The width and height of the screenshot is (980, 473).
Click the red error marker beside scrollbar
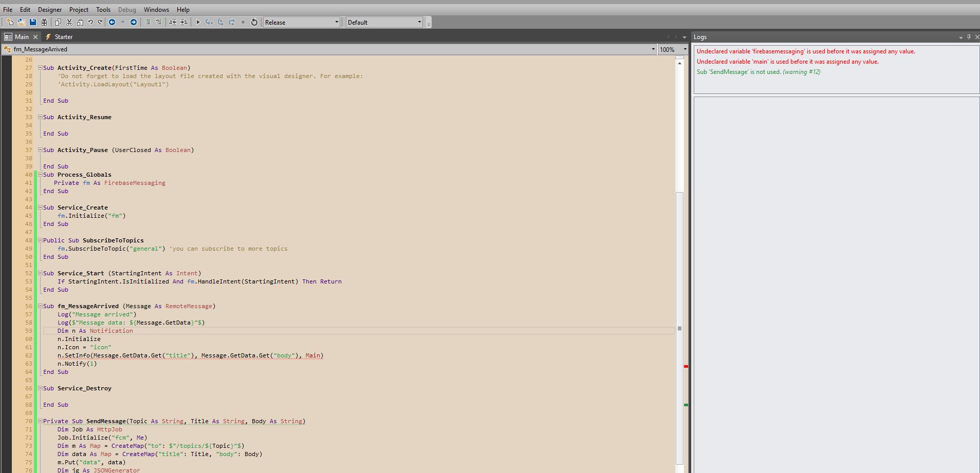(x=686, y=366)
